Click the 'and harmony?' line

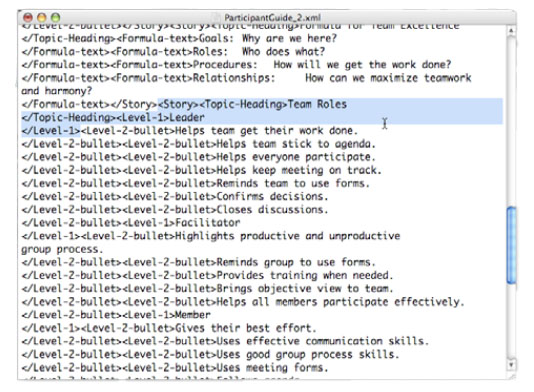[x=57, y=91]
